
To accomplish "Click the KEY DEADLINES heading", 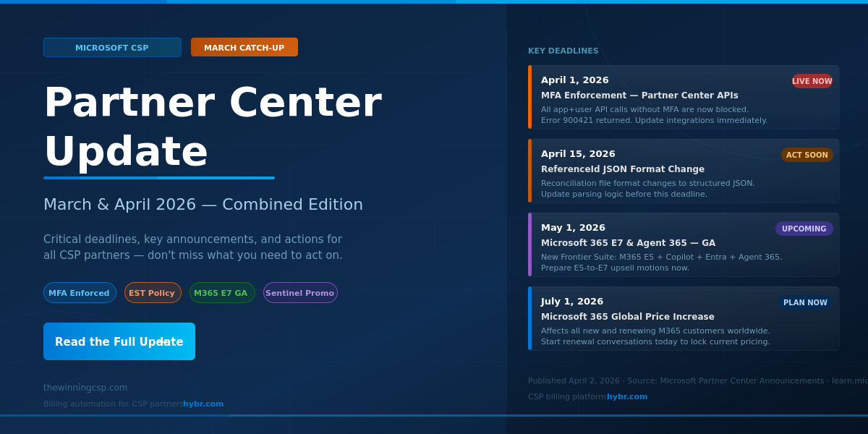I will [x=563, y=51].
